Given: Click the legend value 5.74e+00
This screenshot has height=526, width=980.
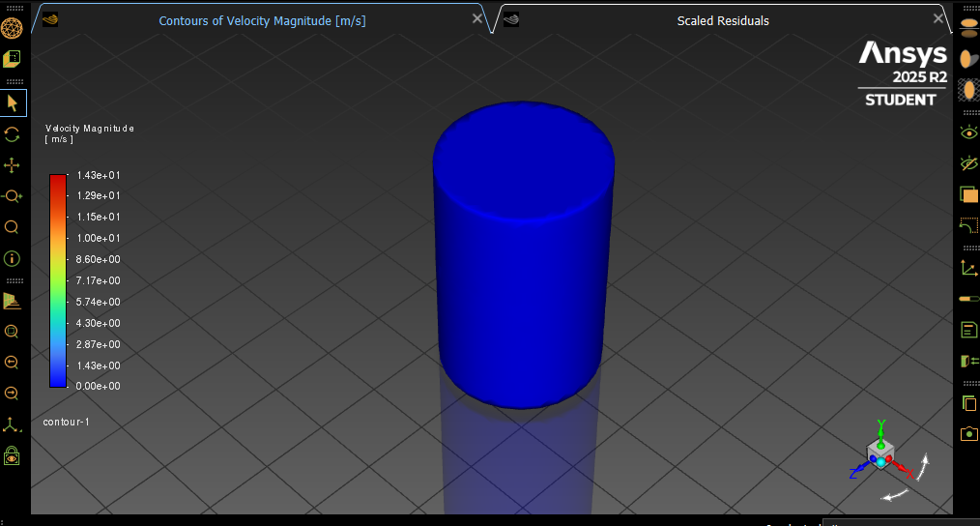Looking at the screenshot, I should coord(99,302).
